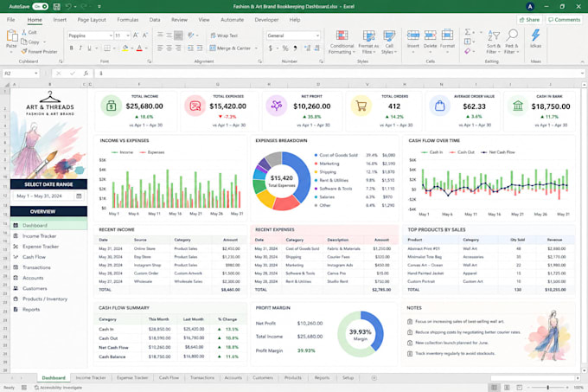The image size is (588, 392).
Task: Click the red Font Color swatch
Action: tap(139, 48)
